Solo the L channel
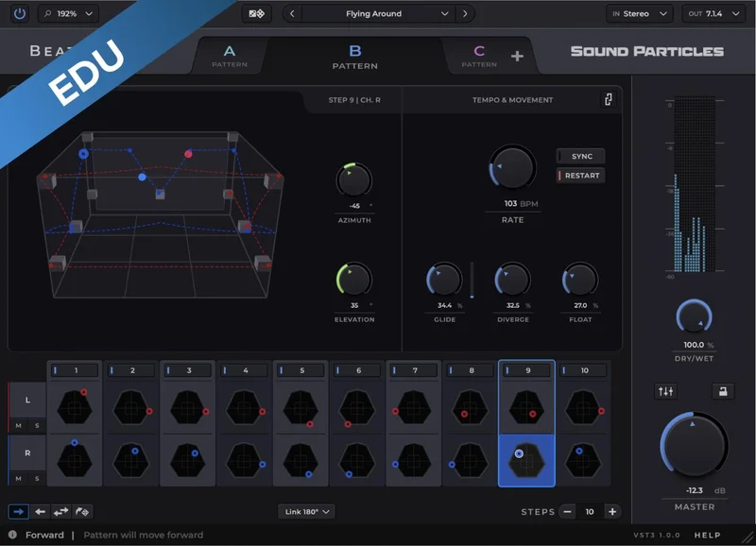 tap(37, 425)
